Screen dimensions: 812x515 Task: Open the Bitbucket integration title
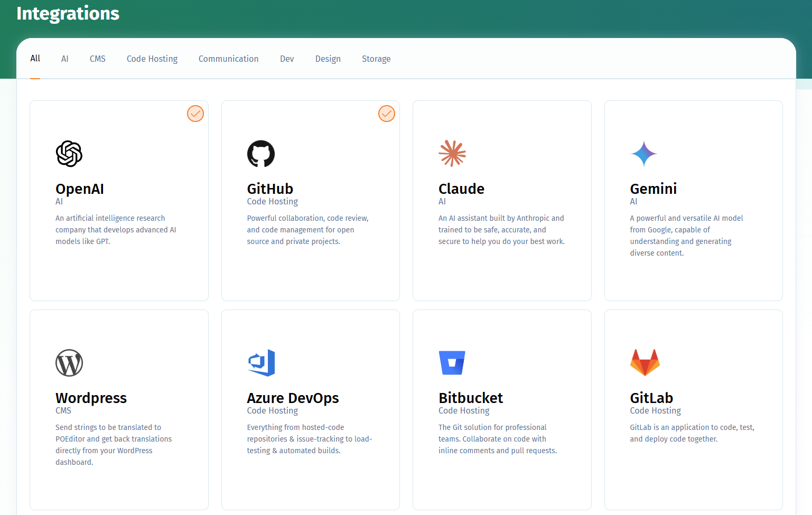point(471,398)
